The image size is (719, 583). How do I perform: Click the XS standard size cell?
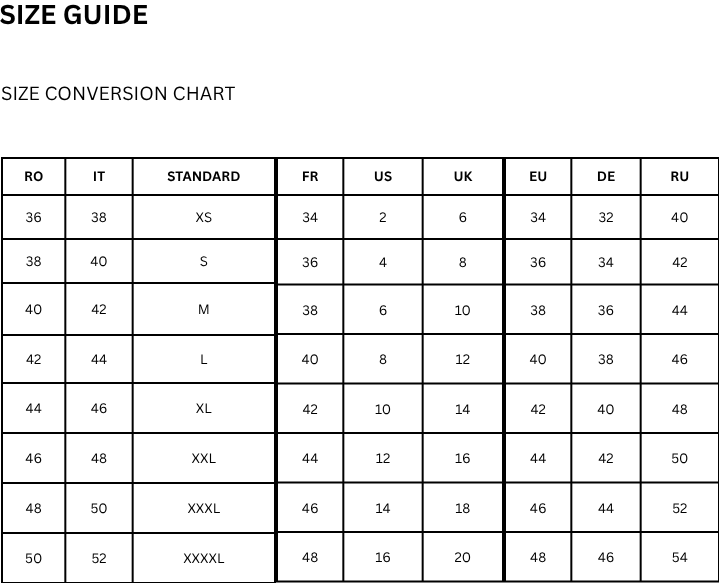pyautogui.click(x=204, y=217)
